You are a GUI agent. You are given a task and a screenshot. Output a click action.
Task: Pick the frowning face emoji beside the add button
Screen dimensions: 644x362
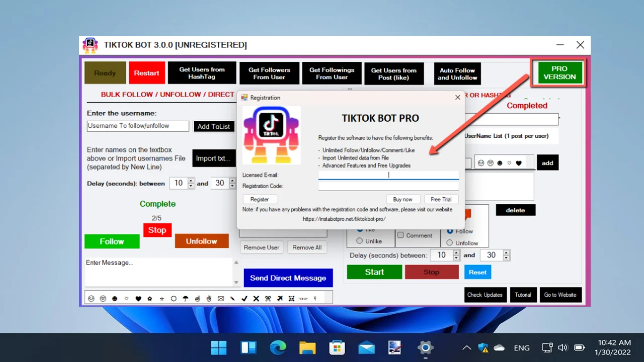491,163
